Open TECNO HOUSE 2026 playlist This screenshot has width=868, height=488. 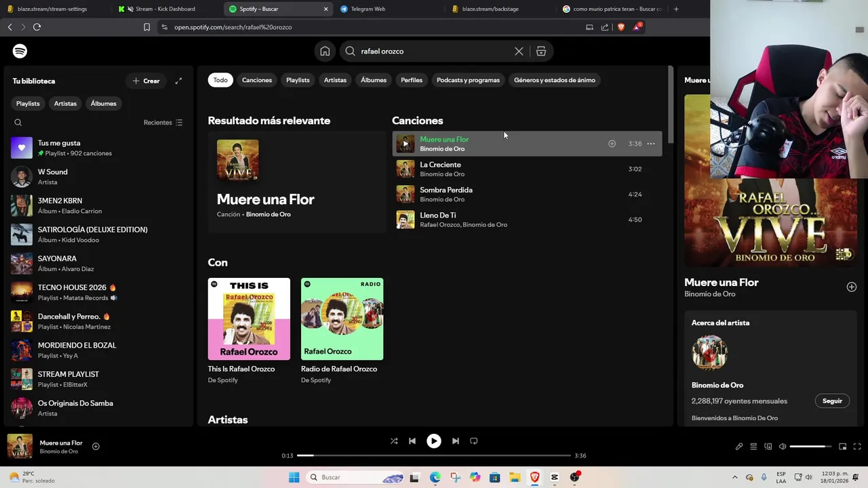[x=98, y=292]
